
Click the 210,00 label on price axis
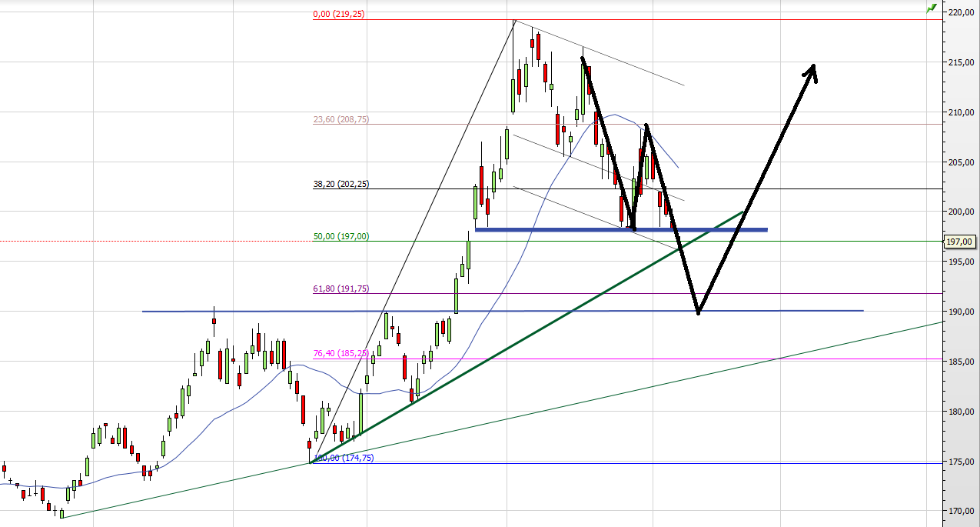[961, 112]
